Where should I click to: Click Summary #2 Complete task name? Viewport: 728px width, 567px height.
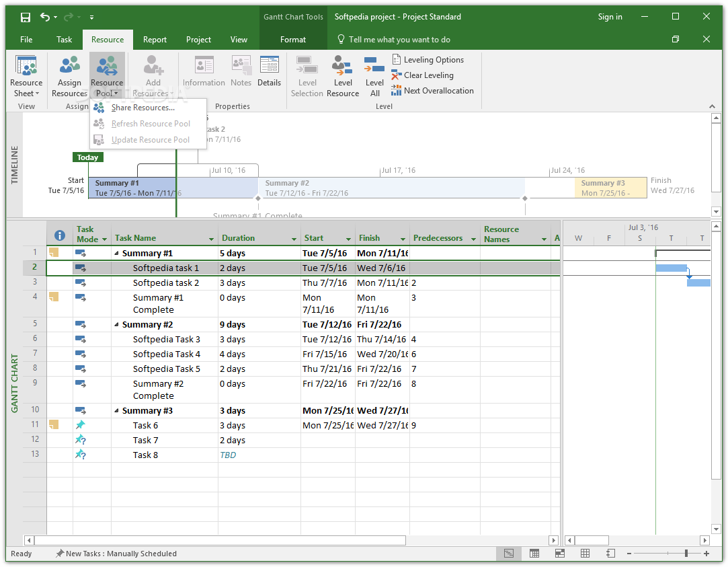tap(158, 389)
